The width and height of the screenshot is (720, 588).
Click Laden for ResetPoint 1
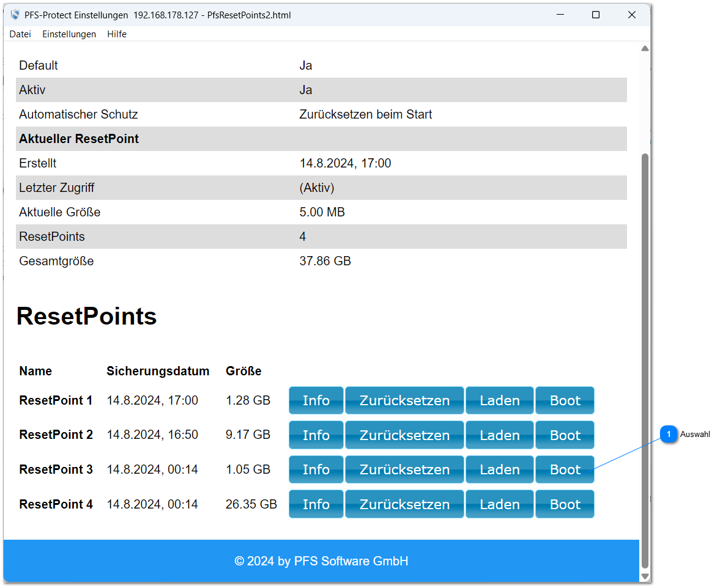tap(499, 400)
